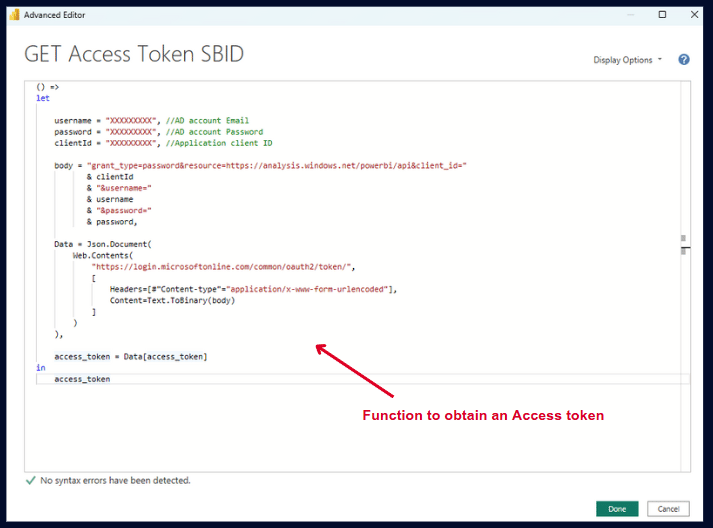
Task: Click the 'let' keyword
Action: pos(43,98)
